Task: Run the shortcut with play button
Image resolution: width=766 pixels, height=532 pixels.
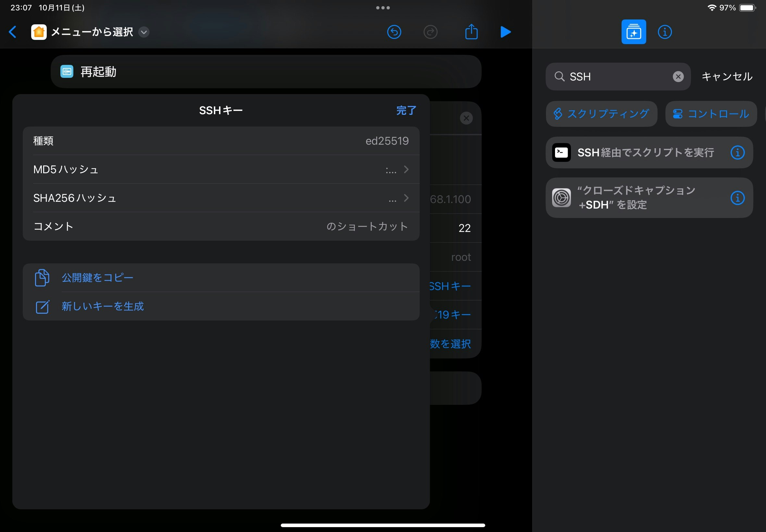Action: coord(506,32)
